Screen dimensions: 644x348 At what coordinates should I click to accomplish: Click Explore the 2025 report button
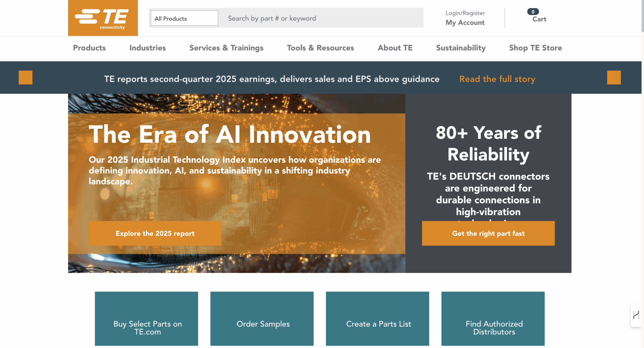pyautogui.click(x=155, y=233)
